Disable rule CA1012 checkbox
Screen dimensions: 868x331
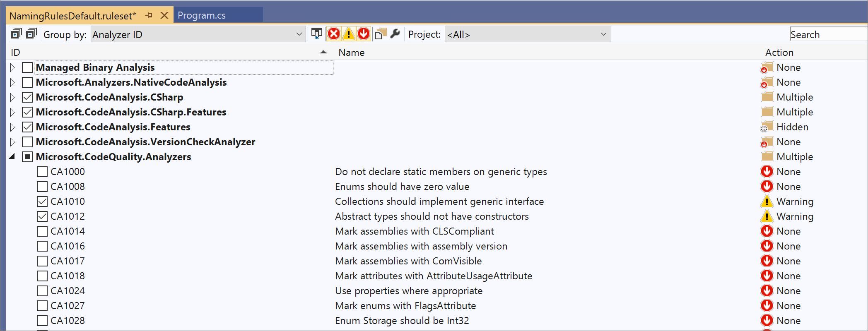pos(42,216)
